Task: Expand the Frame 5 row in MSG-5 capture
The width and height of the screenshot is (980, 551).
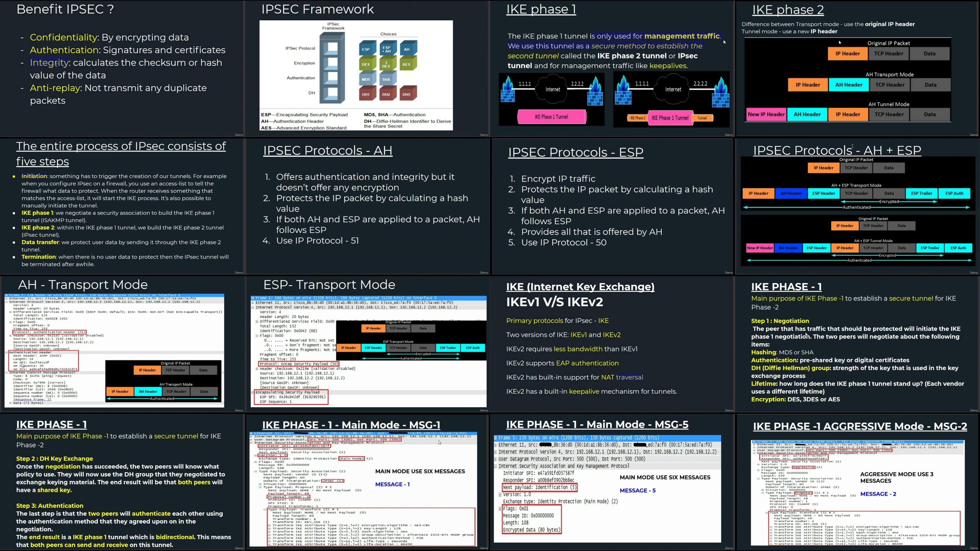Action: (495, 438)
